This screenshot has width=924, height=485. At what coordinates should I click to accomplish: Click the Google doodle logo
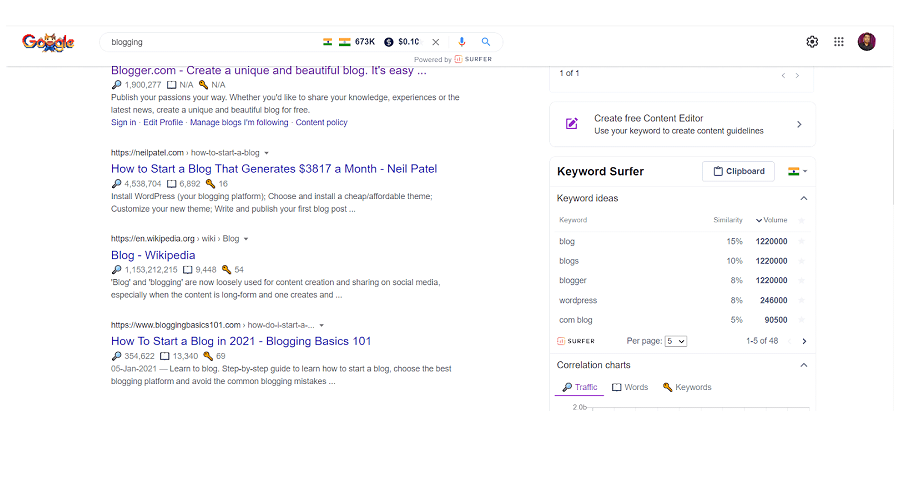coord(48,42)
